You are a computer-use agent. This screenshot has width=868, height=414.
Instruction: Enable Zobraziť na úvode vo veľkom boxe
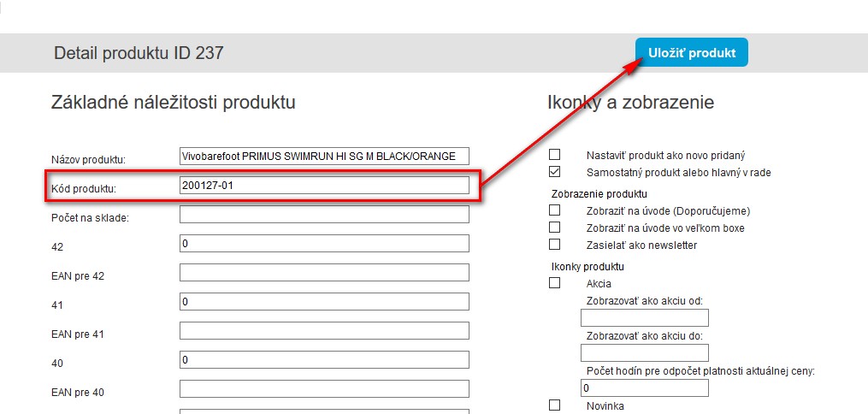[554, 228]
